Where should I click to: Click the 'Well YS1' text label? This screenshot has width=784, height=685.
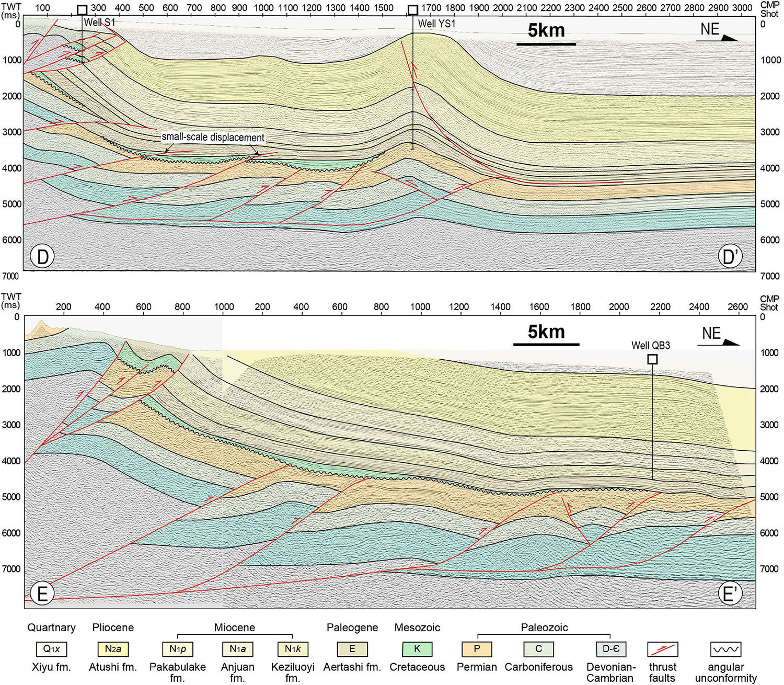(436, 24)
